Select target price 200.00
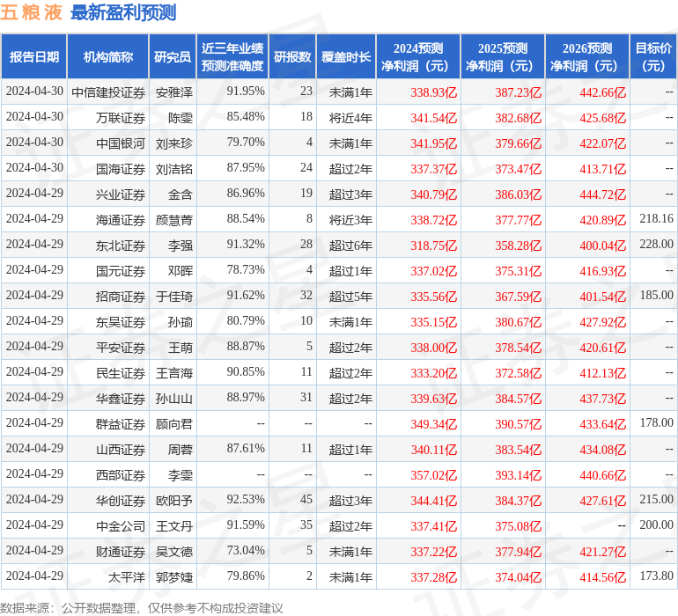 (x=656, y=524)
